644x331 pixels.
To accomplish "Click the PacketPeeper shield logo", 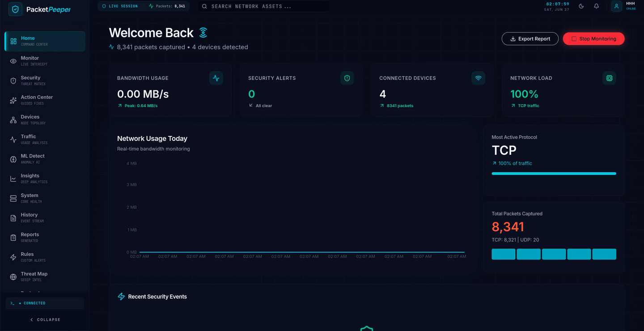I will 15,9.
